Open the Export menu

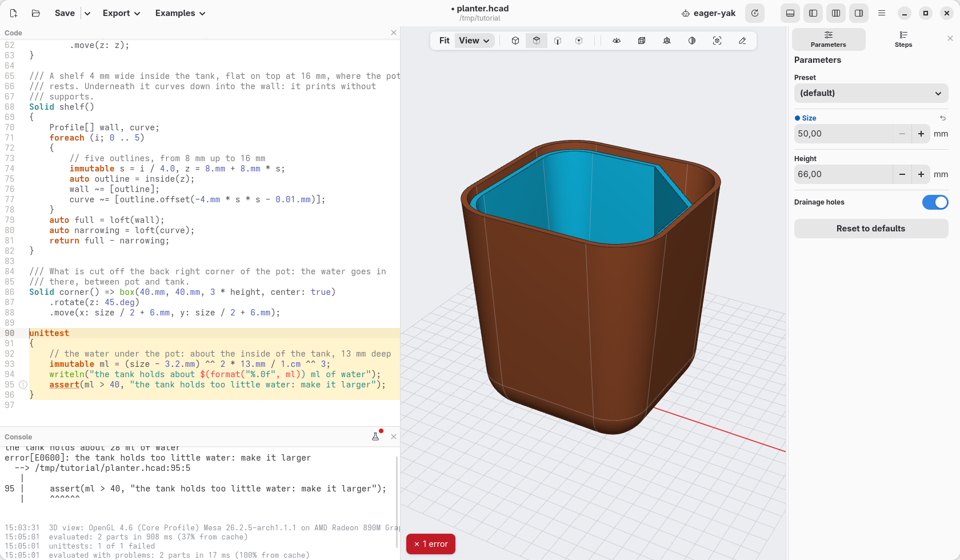[x=121, y=13]
